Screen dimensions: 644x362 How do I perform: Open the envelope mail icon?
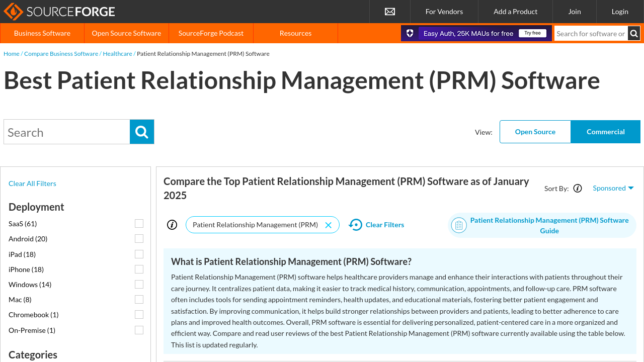point(390,12)
